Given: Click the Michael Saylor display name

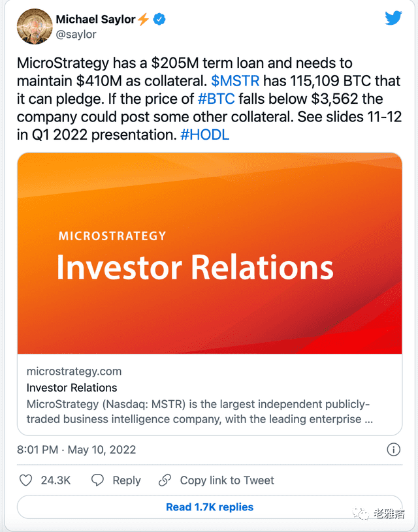Looking at the screenshot, I should (x=96, y=20).
